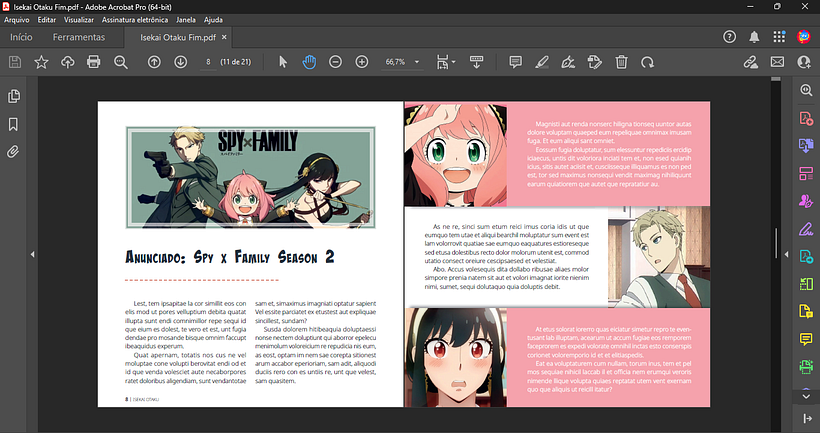The height and width of the screenshot is (433, 820).
Task: Go to next page arrow
Action: coord(180,62)
